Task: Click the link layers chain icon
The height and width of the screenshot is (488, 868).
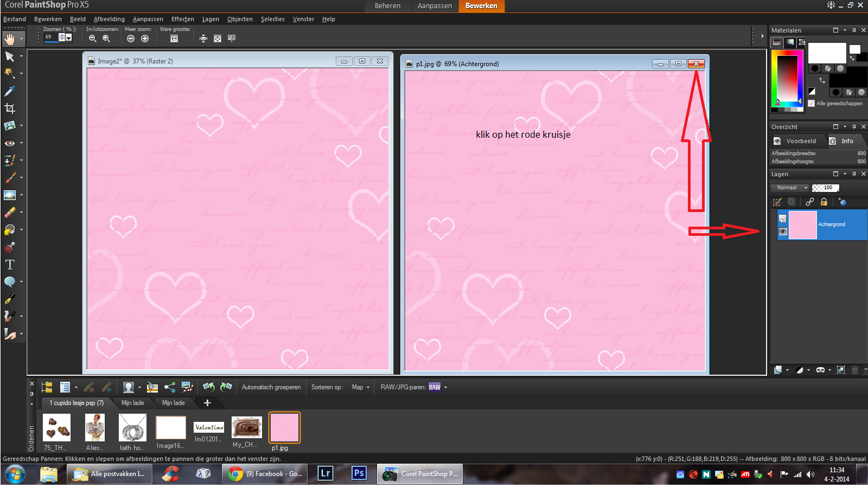Action: pyautogui.click(x=810, y=202)
